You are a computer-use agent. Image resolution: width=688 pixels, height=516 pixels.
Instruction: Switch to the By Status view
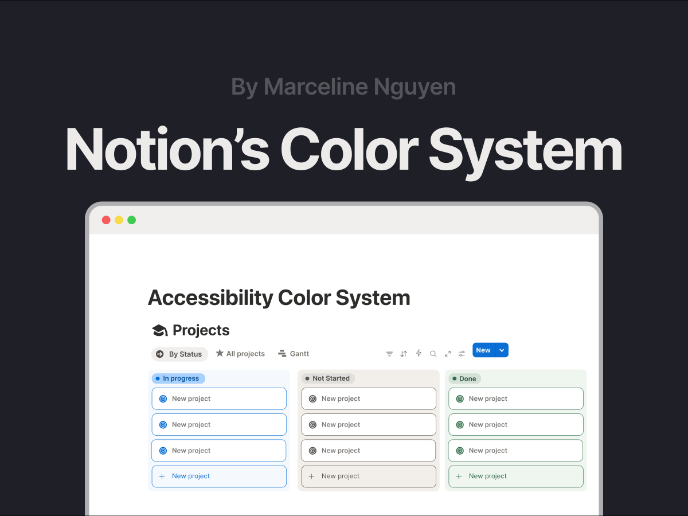coord(179,354)
